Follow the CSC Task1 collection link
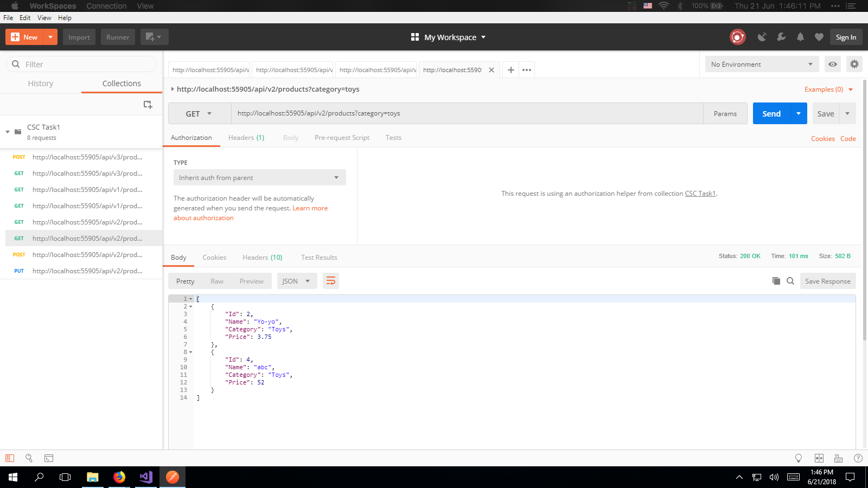The height and width of the screenshot is (488, 868). pos(700,194)
